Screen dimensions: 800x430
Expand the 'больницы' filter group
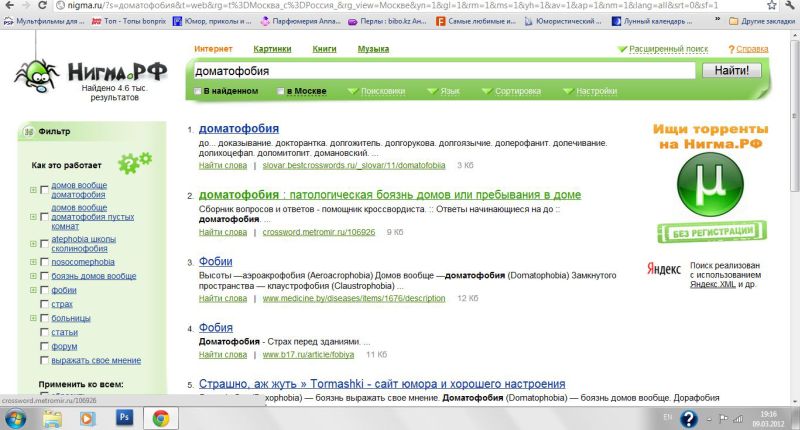33,318
